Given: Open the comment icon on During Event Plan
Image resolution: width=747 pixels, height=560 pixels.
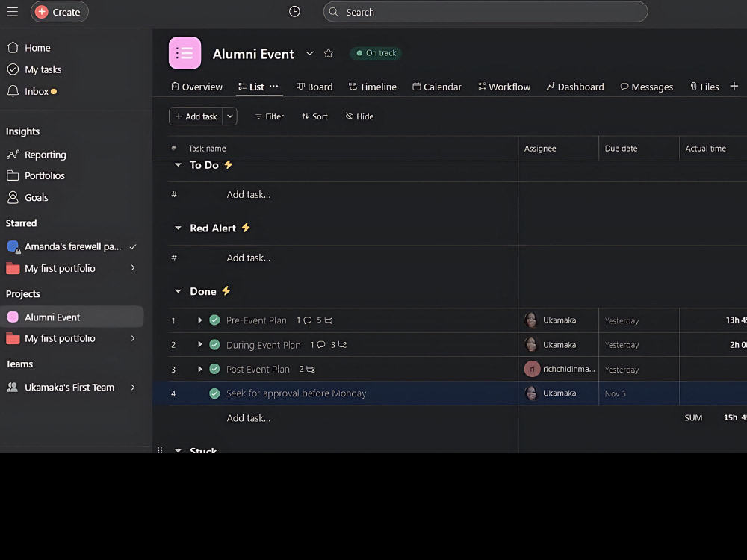Looking at the screenshot, I should click(x=321, y=345).
